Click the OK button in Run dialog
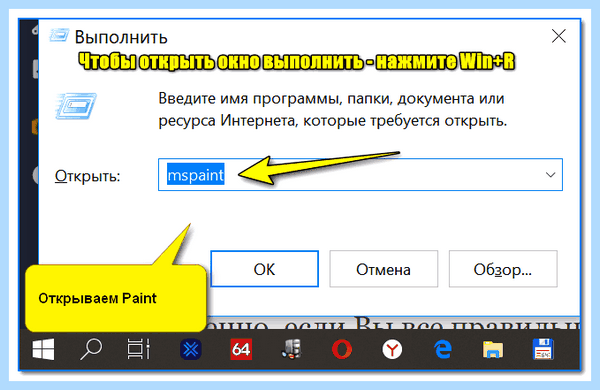Image resolution: width=600 pixels, height=390 pixels. pyautogui.click(x=264, y=269)
